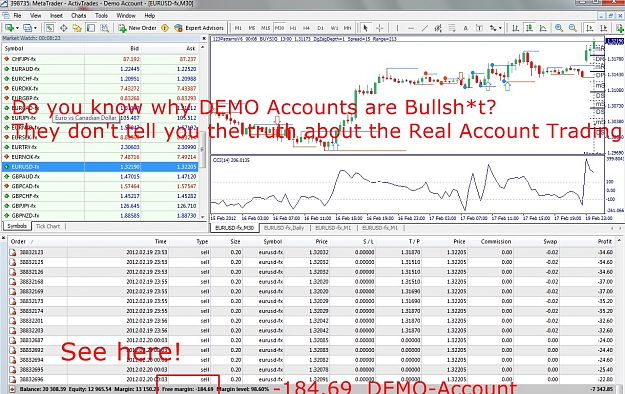Click the Zoom In magnifier
This screenshot has width=625, height=394.
click(559, 28)
